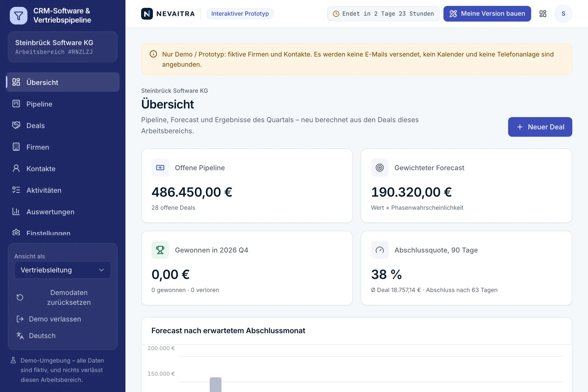588x392 pixels.
Task: Click Ø Deal 18.757,14 € text
Action: point(396,290)
